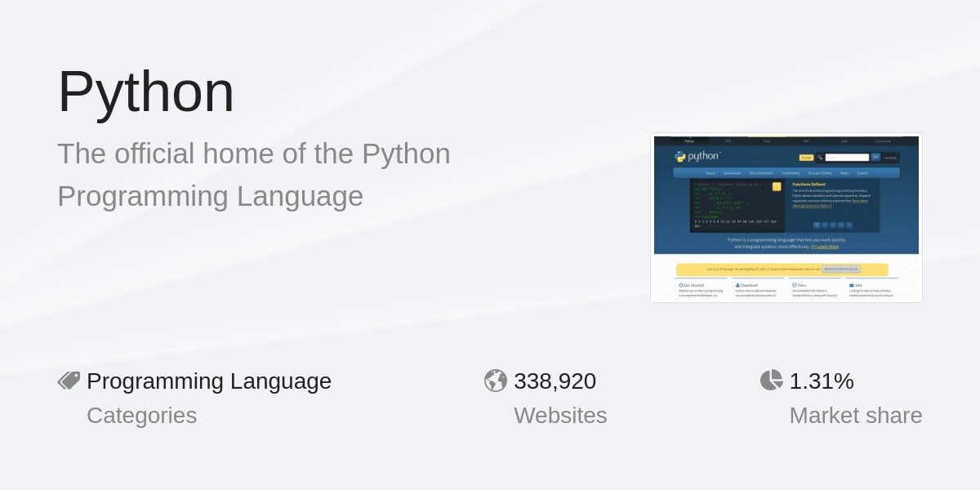The width and height of the screenshot is (980, 490).
Task: Select the first slide pagination button
Action: point(816,225)
